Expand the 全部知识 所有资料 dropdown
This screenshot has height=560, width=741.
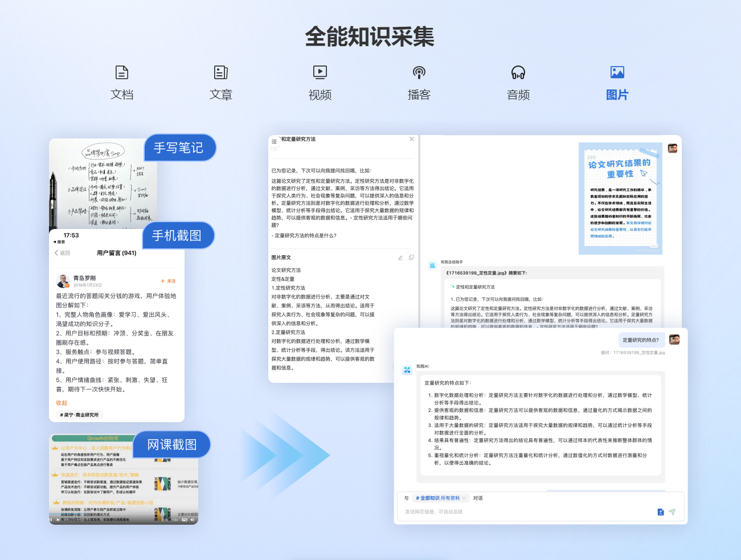click(441, 498)
